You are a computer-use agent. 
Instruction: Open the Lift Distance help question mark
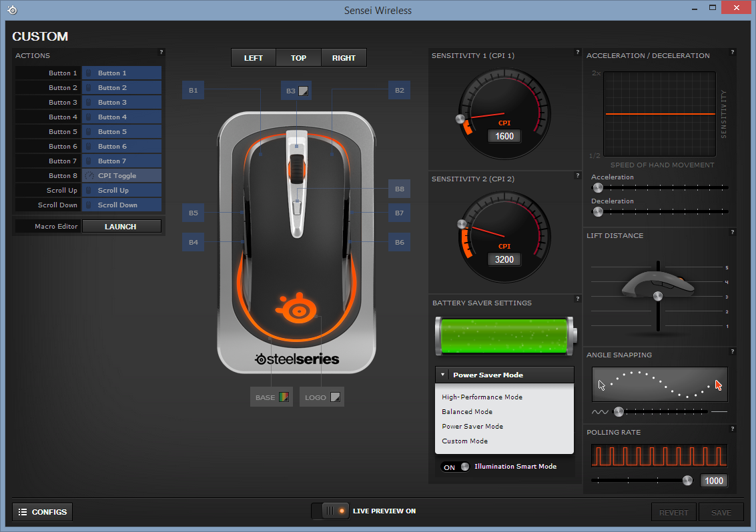tap(733, 232)
